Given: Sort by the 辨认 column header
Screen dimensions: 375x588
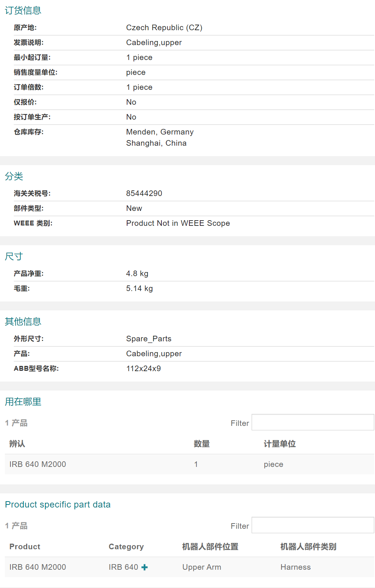Looking at the screenshot, I should coord(17,444).
